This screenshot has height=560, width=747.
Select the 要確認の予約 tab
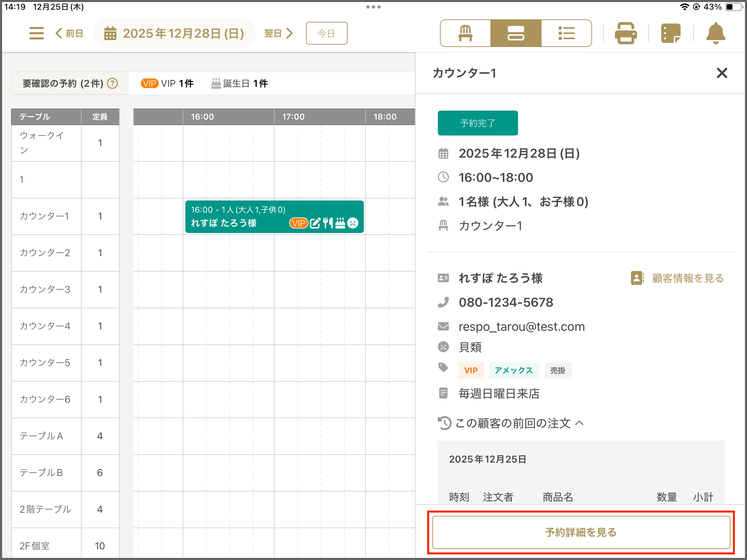(70, 83)
